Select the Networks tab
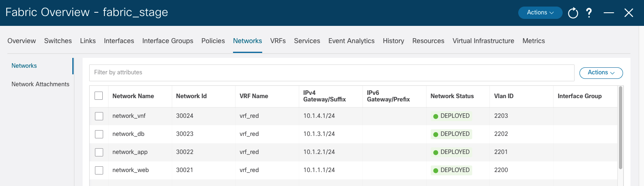 (x=247, y=41)
